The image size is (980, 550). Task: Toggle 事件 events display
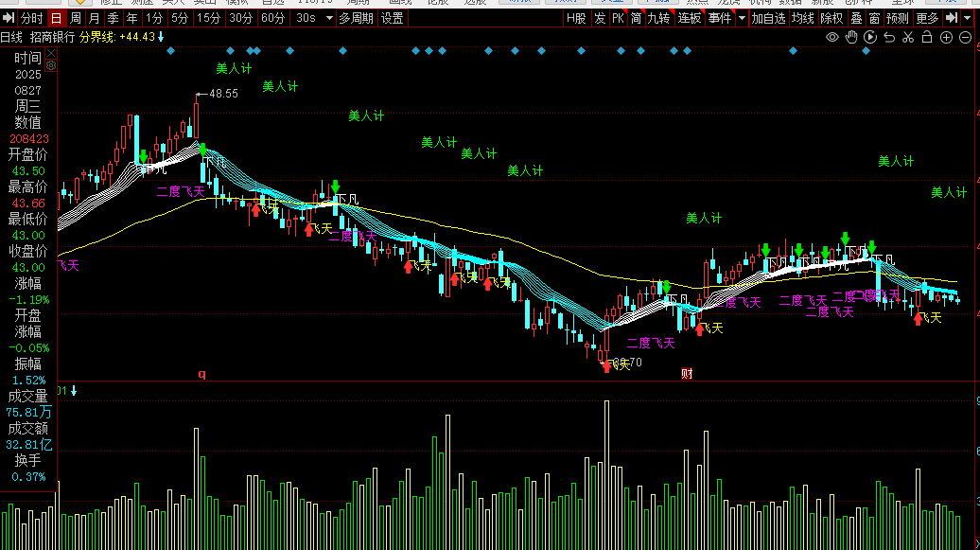[x=719, y=18]
